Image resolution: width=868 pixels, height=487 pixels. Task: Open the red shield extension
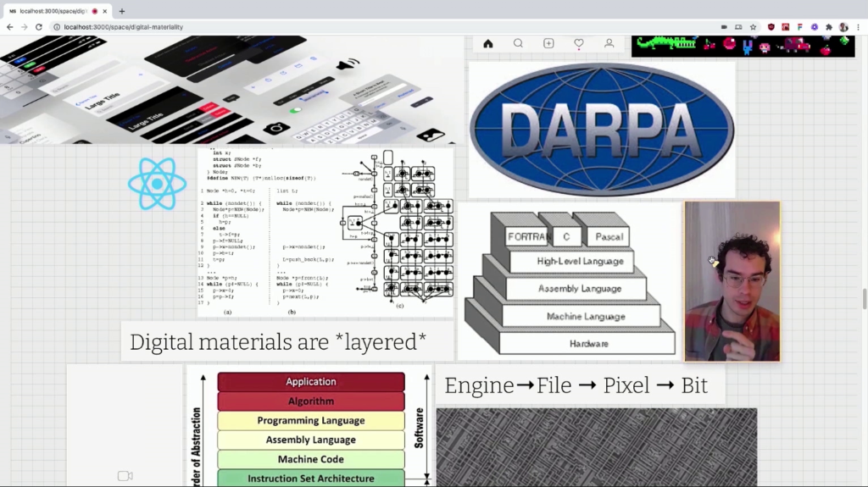click(x=771, y=26)
